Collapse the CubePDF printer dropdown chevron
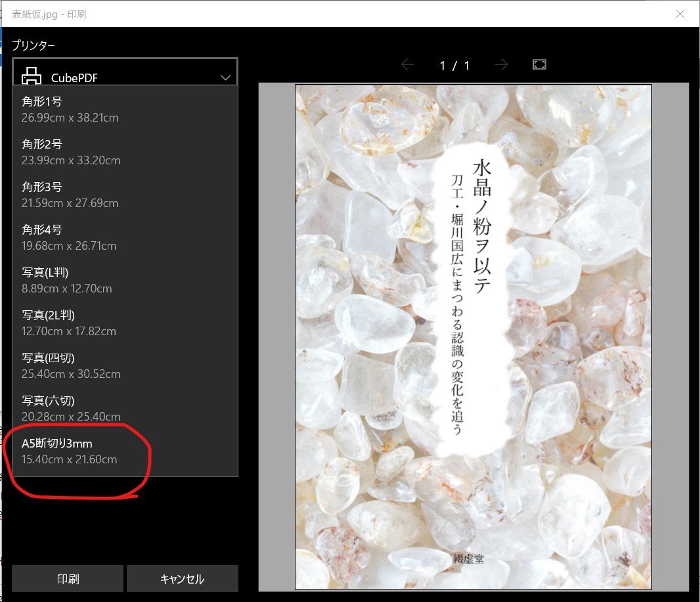This screenshot has width=700, height=602. [x=225, y=77]
